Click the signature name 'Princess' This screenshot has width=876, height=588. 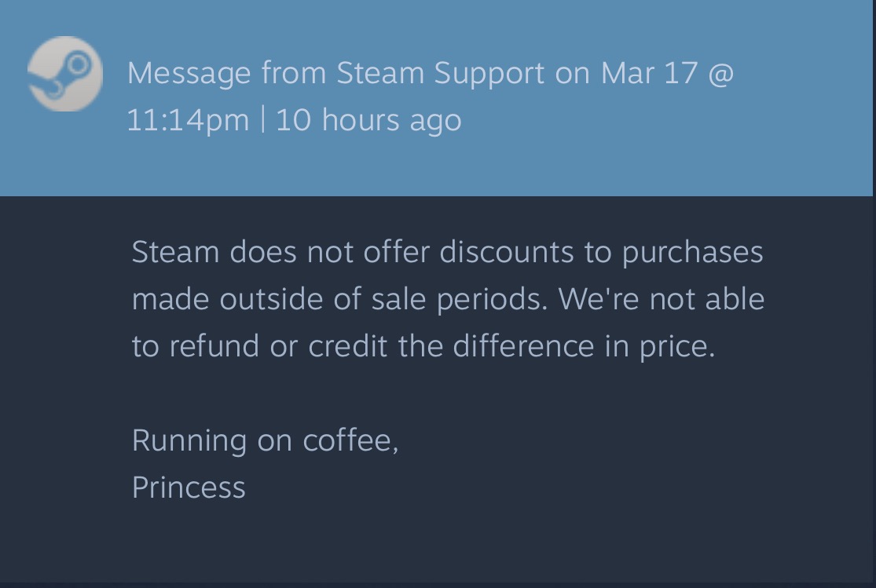(x=189, y=487)
